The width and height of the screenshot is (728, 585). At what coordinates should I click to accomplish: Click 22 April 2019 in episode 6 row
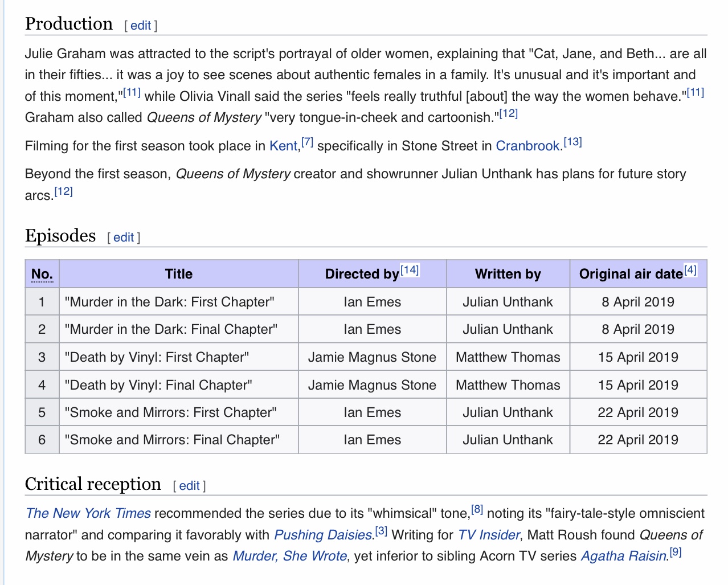(x=638, y=440)
